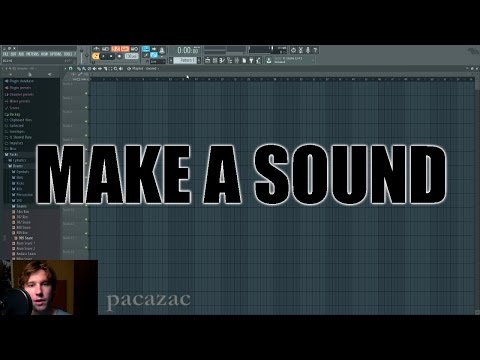Image resolution: width=480 pixels, height=360 pixels.
Task: Select the 909 Snare sample
Action: tap(23, 238)
